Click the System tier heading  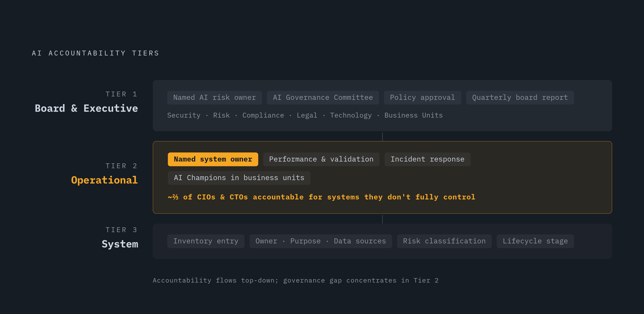tap(120, 244)
